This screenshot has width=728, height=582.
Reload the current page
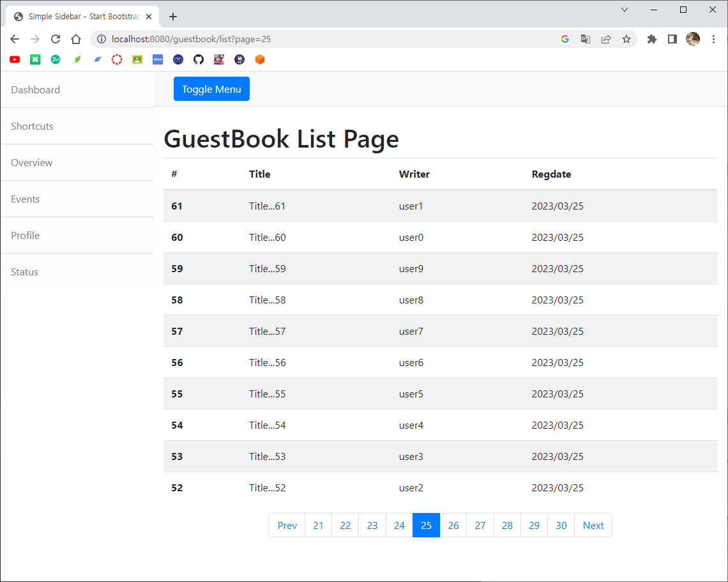pos(56,39)
